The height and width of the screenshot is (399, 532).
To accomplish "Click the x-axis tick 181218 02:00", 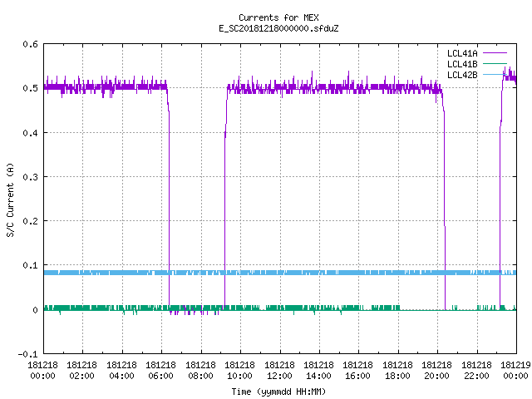I will click(x=81, y=371).
